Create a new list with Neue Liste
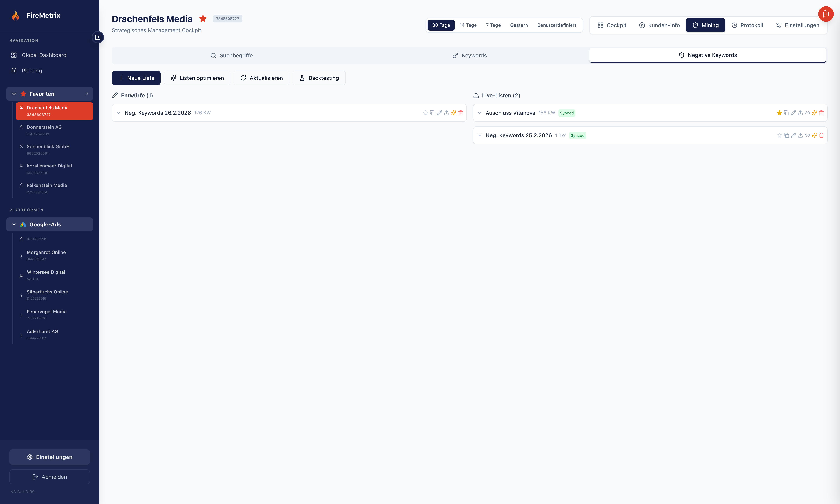The image size is (840, 504). (136, 78)
